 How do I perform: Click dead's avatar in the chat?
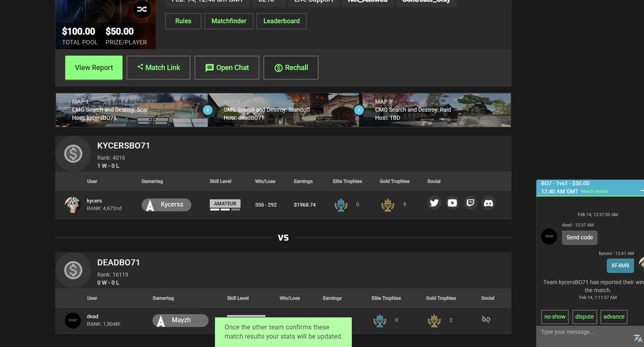point(549,237)
